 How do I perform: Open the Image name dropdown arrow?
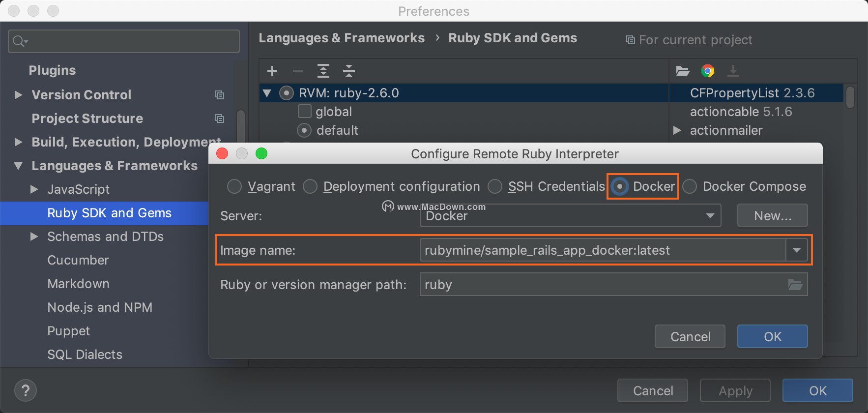pyautogui.click(x=797, y=250)
